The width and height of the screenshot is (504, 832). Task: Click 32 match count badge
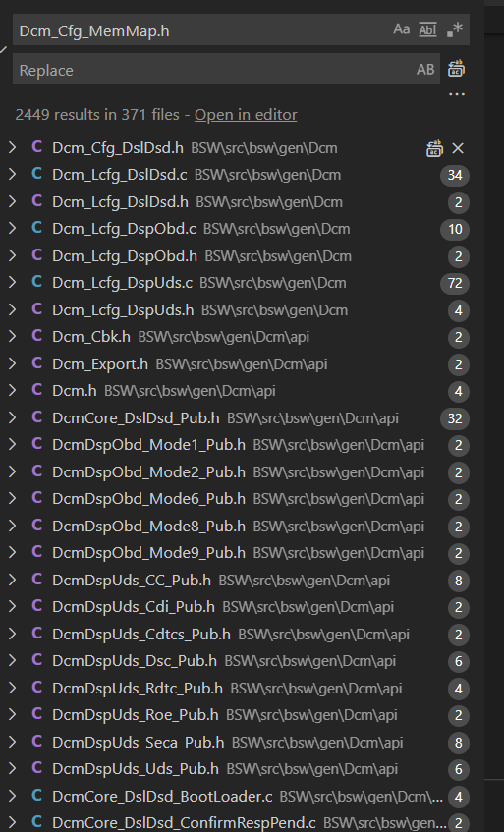coord(455,418)
